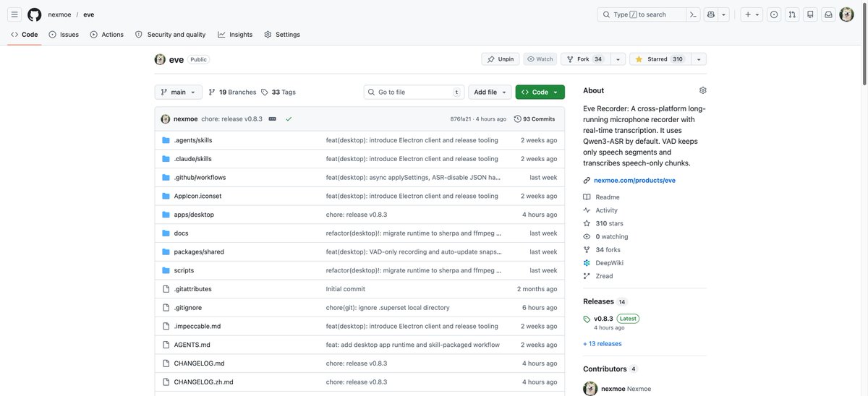Image resolution: width=868 pixels, height=396 pixels.
Task: Click the v0.8.3 release tag icon
Action: pyautogui.click(x=587, y=319)
